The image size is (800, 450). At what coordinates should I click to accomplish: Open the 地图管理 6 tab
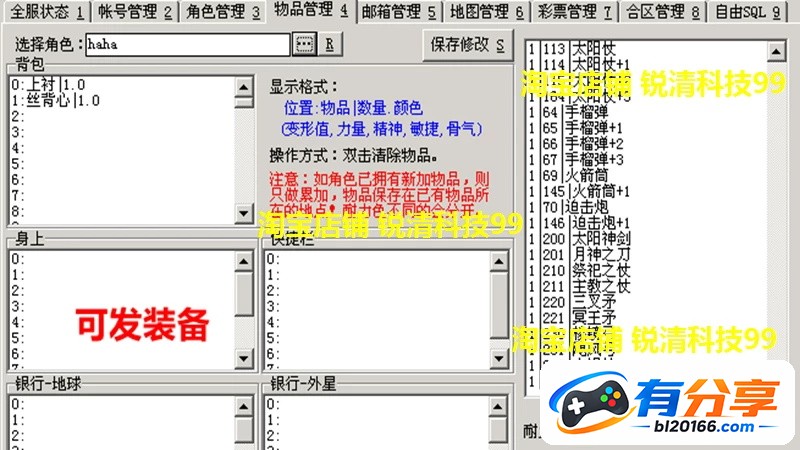tap(486, 11)
